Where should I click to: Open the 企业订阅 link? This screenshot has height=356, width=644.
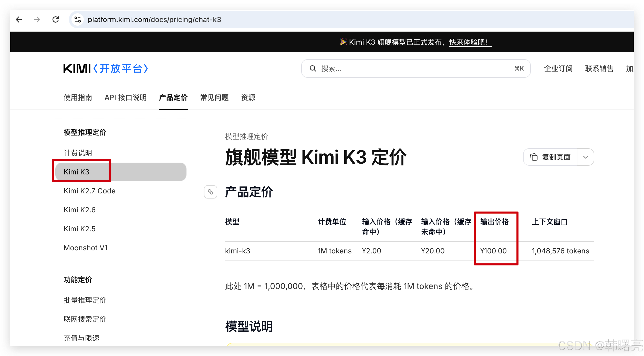tap(558, 68)
